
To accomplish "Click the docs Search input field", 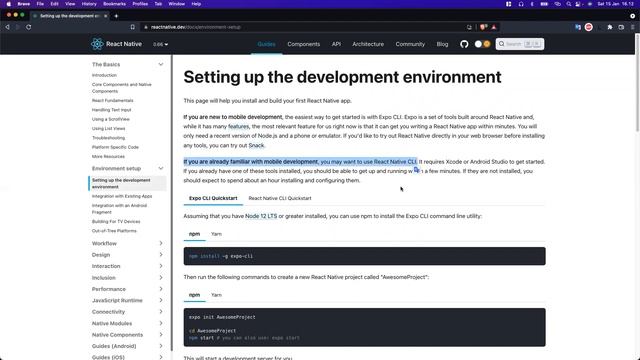I will (520, 44).
